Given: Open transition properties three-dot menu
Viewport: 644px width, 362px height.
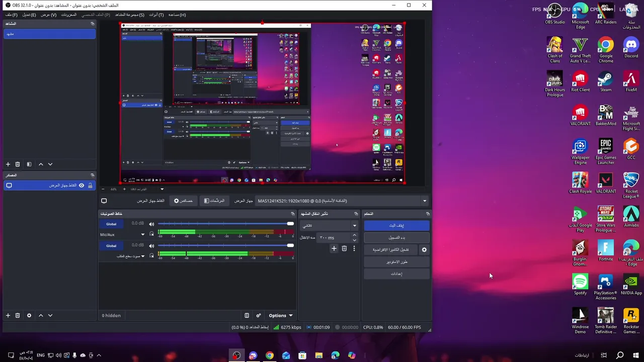Looking at the screenshot, I should [x=354, y=248].
